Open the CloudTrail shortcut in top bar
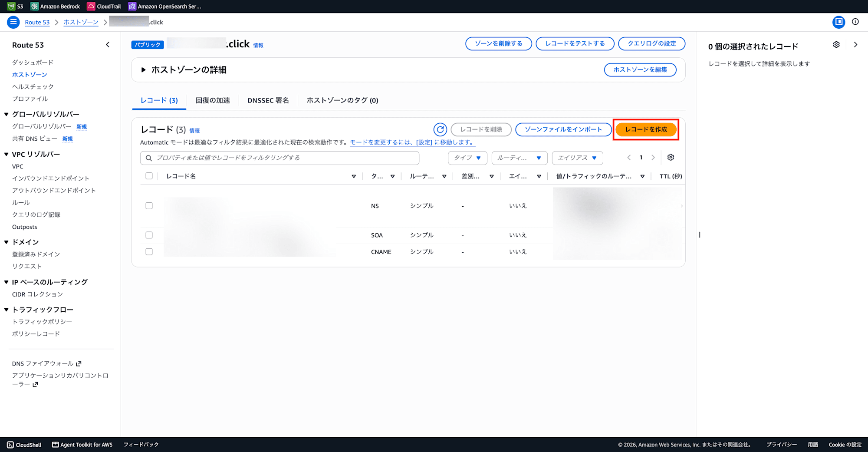Screen dimensions: 868x452 [104, 6]
